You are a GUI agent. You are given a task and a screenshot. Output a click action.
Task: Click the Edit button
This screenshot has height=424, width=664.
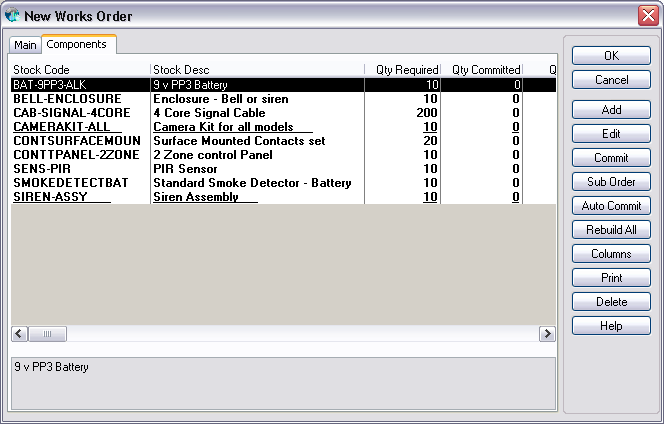click(x=611, y=134)
